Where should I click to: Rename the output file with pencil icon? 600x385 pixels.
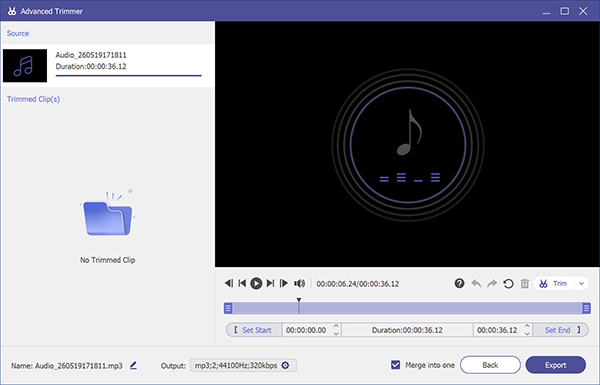click(133, 365)
